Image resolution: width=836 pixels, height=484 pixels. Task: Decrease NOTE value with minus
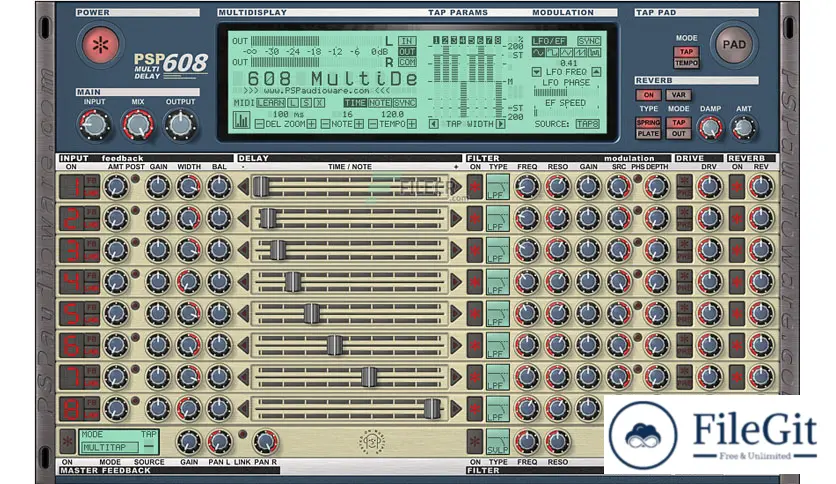325,124
